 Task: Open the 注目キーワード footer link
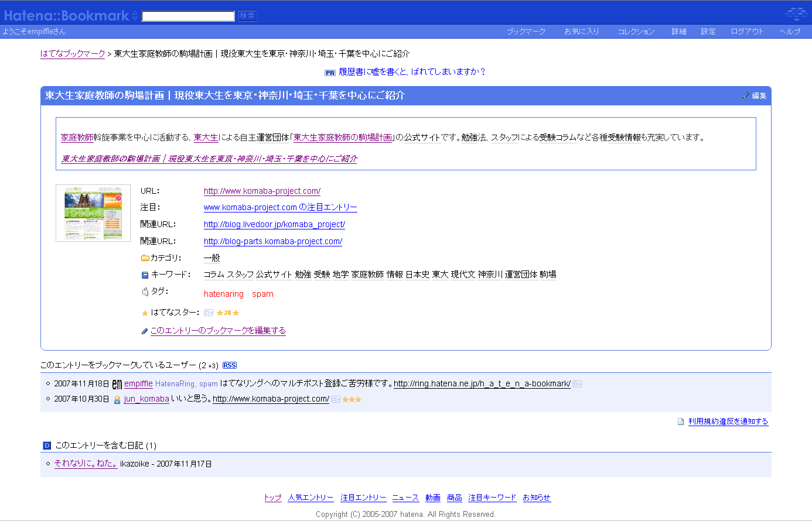pyautogui.click(x=492, y=498)
